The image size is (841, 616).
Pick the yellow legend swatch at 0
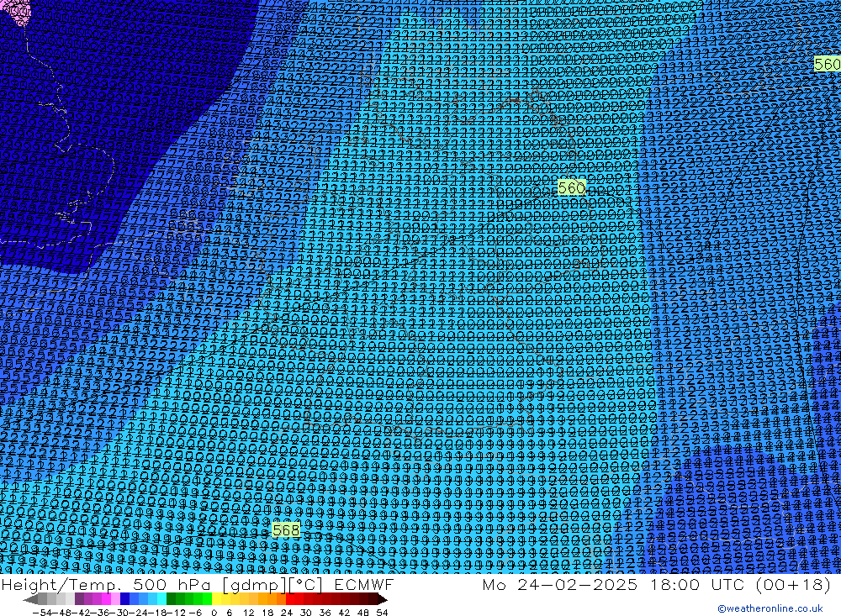(x=217, y=599)
